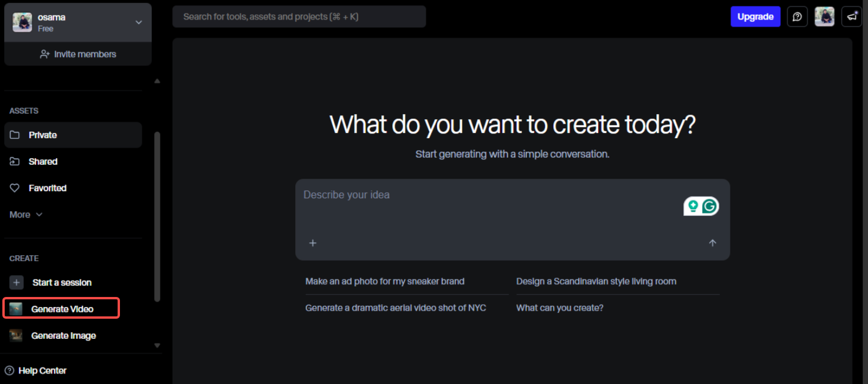Open Private assets folder

[x=42, y=135]
